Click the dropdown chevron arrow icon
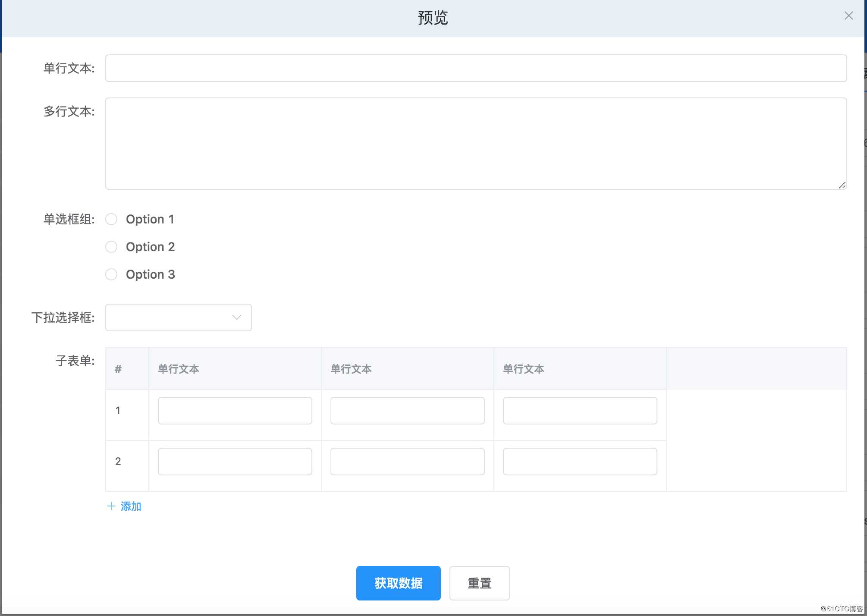 point(236,317)
